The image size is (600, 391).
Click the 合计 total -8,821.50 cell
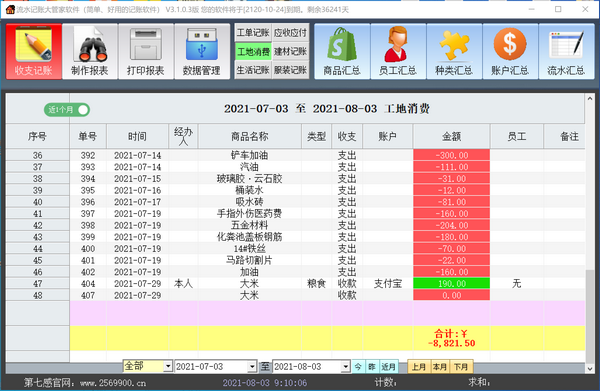(x=452, y=338)
